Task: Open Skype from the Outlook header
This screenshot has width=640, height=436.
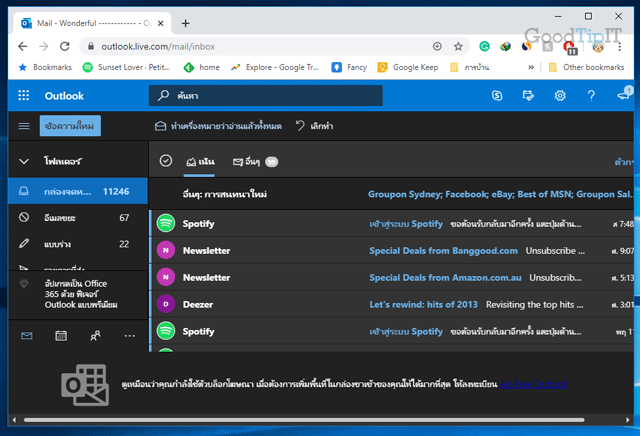Action: 497,96
